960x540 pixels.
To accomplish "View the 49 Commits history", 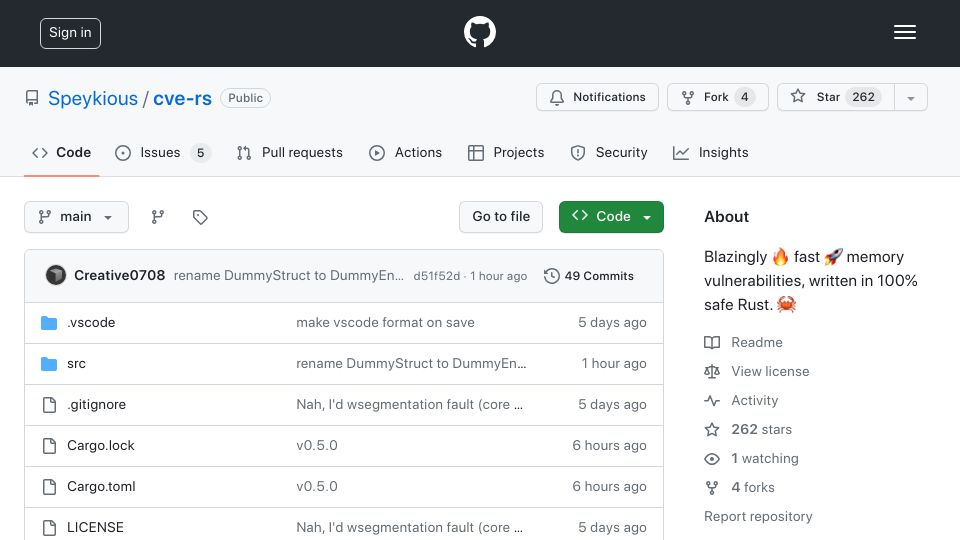I will pyautogui.click(x=589, y=276).
